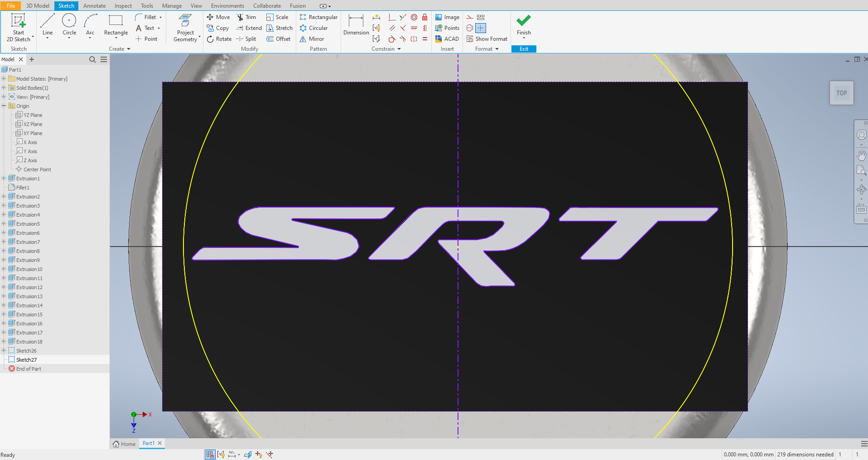Viewport: 868px width, 460px height.
Task: Apply the Vertical constraint
Action: point(424,28)
